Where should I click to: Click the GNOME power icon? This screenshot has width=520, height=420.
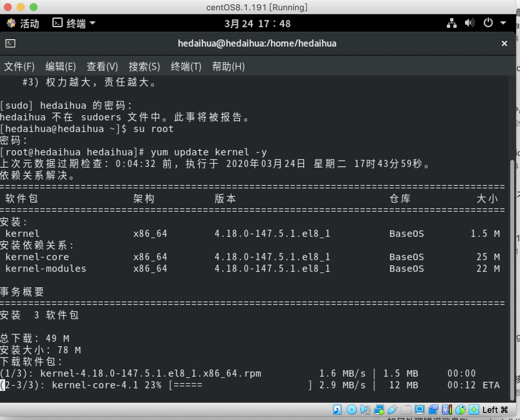[488, 23]
